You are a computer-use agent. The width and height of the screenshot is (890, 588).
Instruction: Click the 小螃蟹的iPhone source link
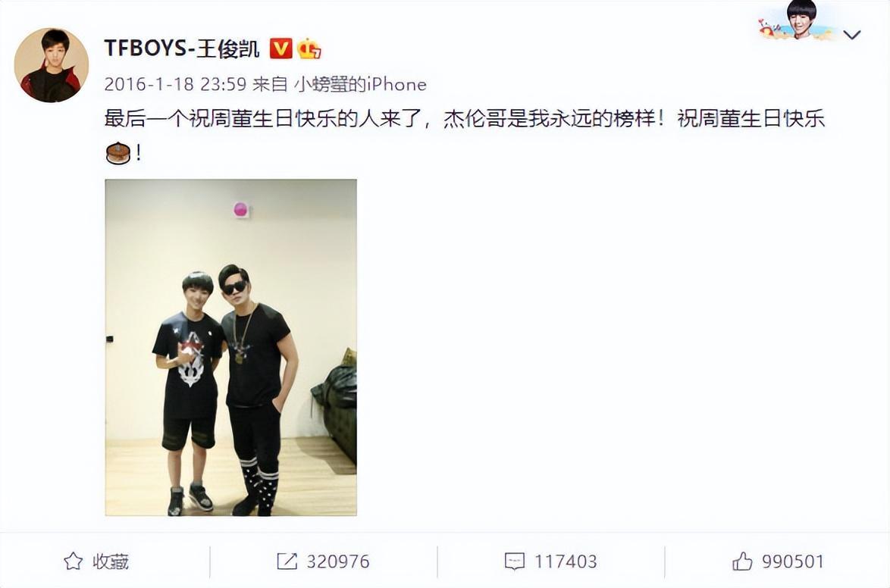[x=360, y=85]
